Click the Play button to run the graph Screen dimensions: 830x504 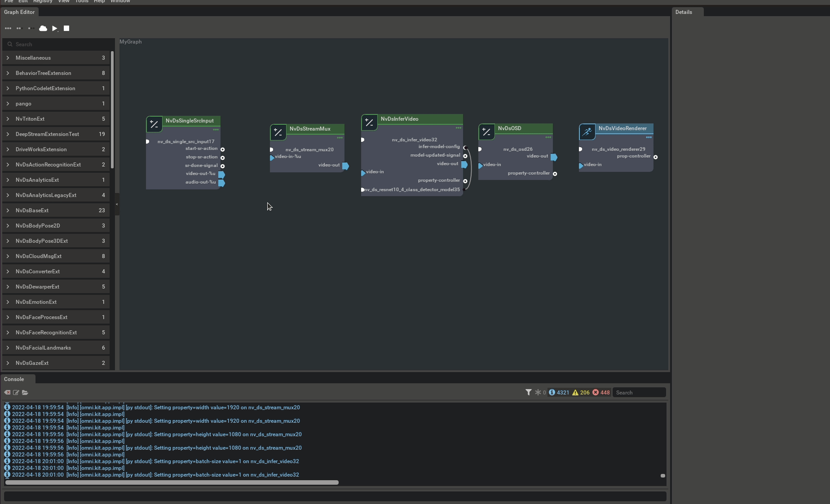click(x=55, y=28)
